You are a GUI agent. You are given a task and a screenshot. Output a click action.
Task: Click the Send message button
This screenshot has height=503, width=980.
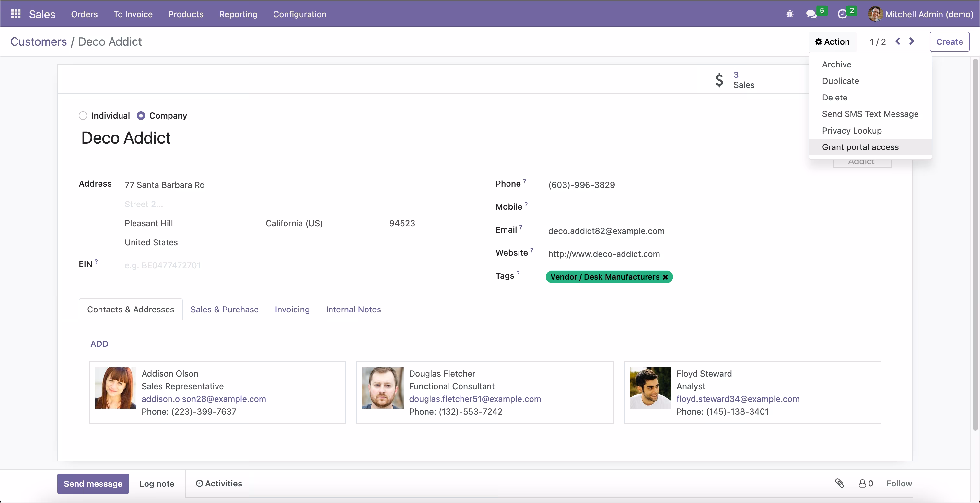pos(93,484)
